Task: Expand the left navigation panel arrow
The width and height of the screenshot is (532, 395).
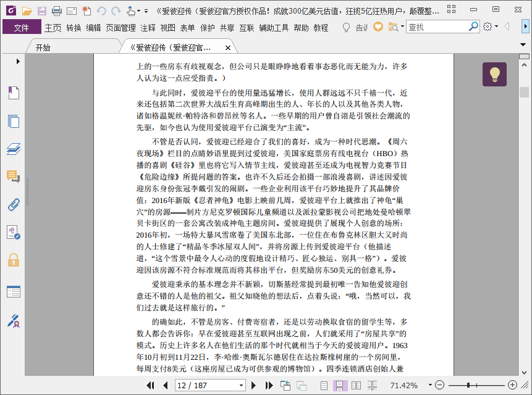Action: pos(18,61)
